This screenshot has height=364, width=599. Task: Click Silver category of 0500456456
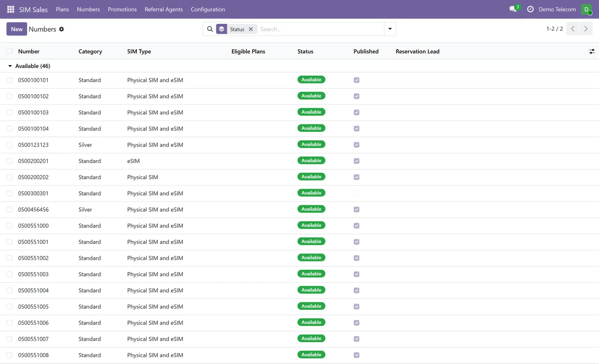tap(85, 210)
